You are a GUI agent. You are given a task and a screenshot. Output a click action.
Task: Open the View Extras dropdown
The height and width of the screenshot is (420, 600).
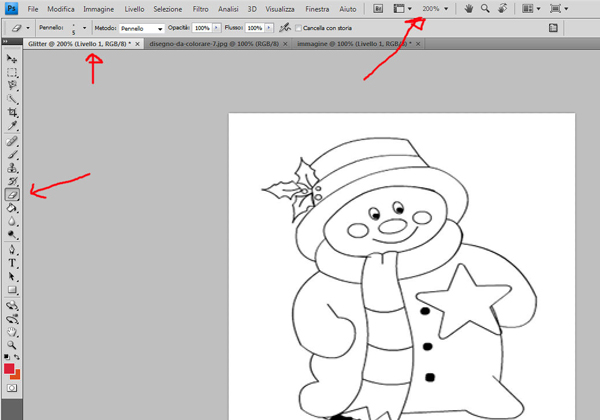403,8
